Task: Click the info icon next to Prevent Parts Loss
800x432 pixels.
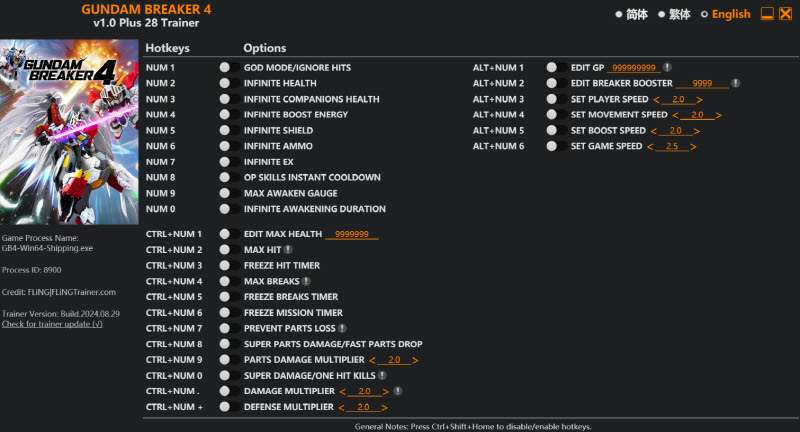Action: [342, 328]
